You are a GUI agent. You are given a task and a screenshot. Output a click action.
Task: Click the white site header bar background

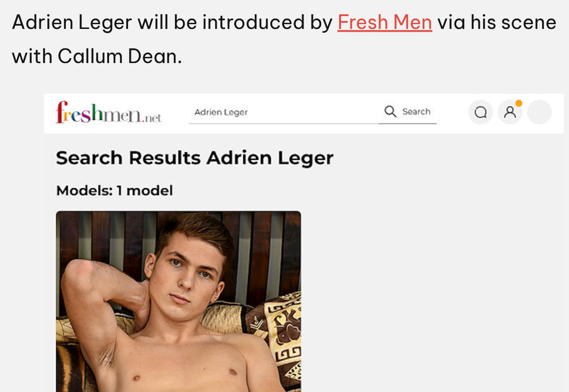pos(304,113)
